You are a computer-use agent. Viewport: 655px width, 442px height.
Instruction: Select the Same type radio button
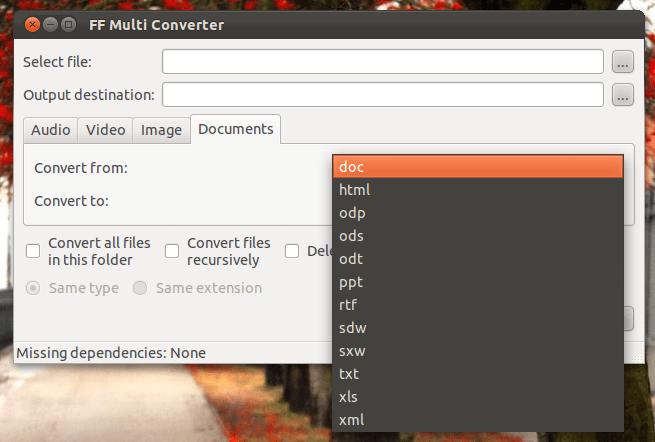point(34,288)
